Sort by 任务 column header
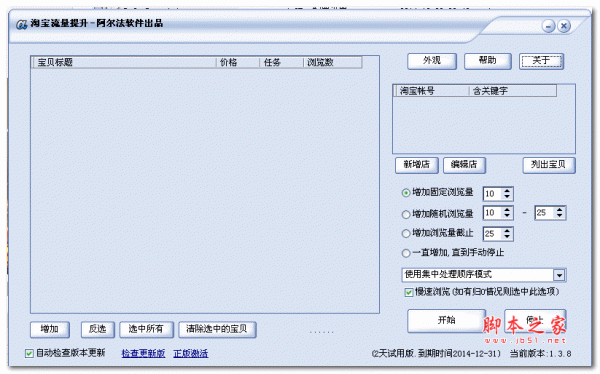 click(x=282, y=62)
